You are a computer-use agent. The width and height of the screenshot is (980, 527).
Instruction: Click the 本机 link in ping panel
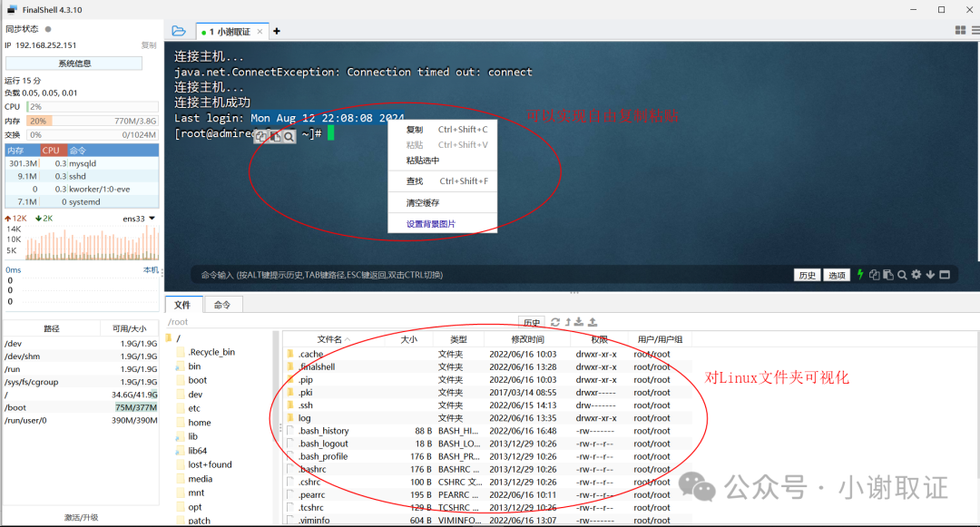pos(151,269)
